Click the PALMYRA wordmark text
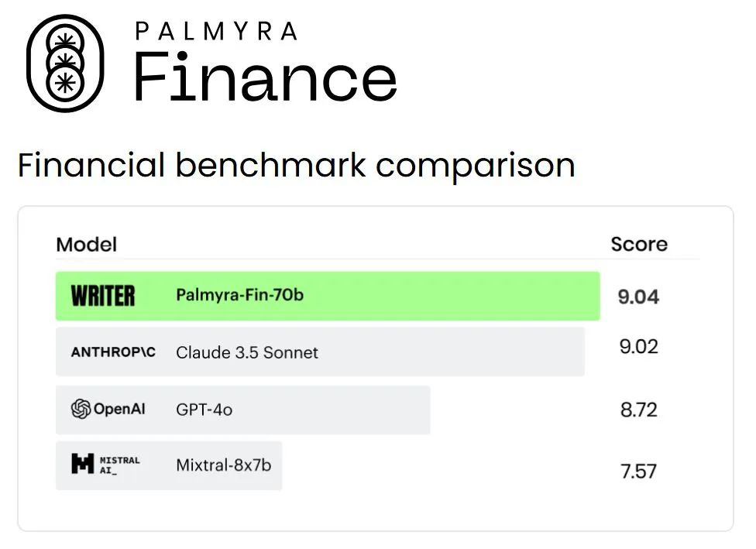756x549 pixels. (x=216, y=32)
